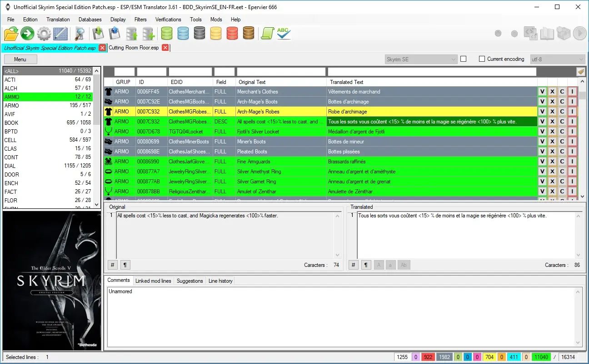Click X on the Arch-Mage's Boots row
Image resolution: width=589 pixels, height=364 pixels.
coord(552,102)
